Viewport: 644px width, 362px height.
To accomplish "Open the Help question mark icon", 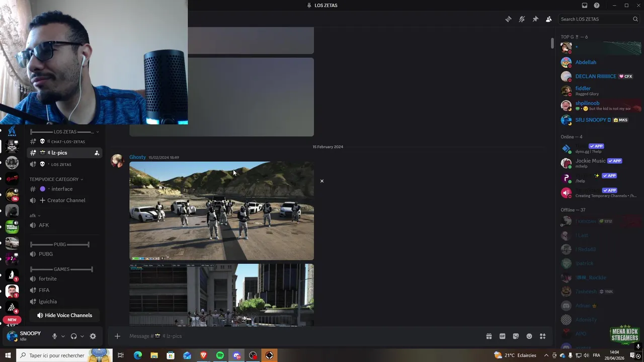I will pyautogui.click(x=597, y=6).
